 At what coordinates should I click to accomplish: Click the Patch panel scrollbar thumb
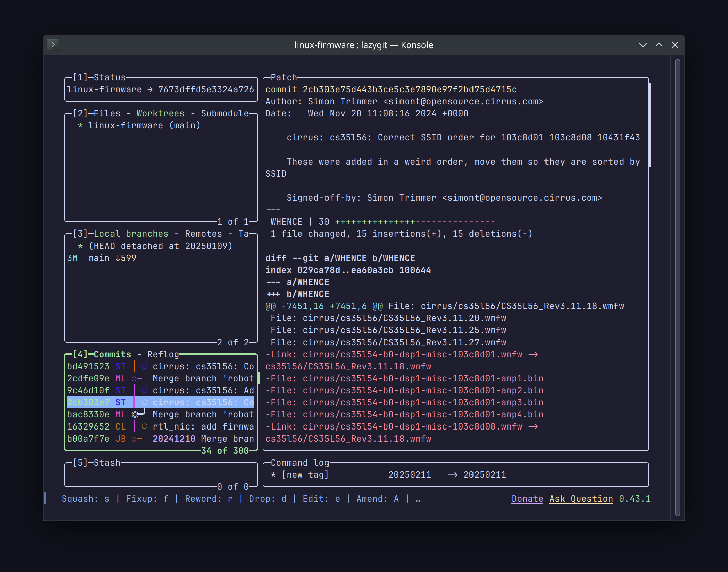(x=650, y=124)
